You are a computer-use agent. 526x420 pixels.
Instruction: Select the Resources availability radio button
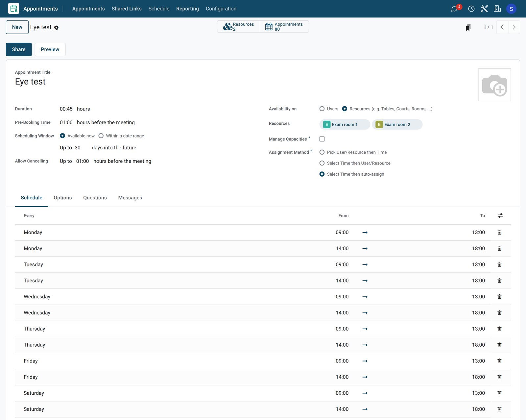pyautogui.click(x=345, y=109)
